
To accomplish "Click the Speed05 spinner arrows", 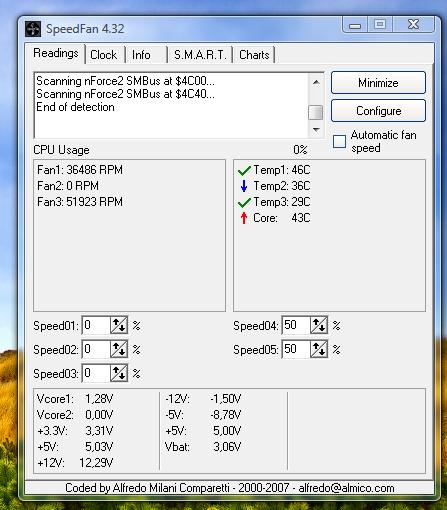I will click(x=319, y=349).
